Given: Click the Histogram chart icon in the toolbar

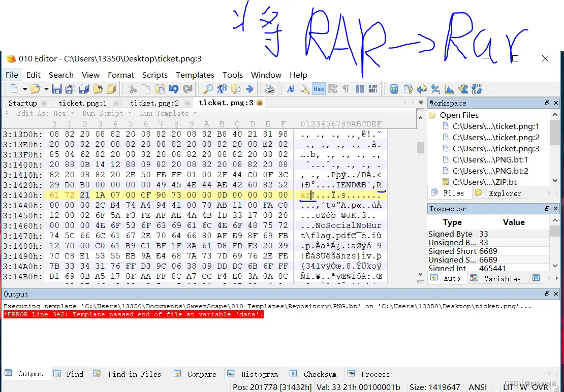Looking at the screenshot, I should point(448,88).
